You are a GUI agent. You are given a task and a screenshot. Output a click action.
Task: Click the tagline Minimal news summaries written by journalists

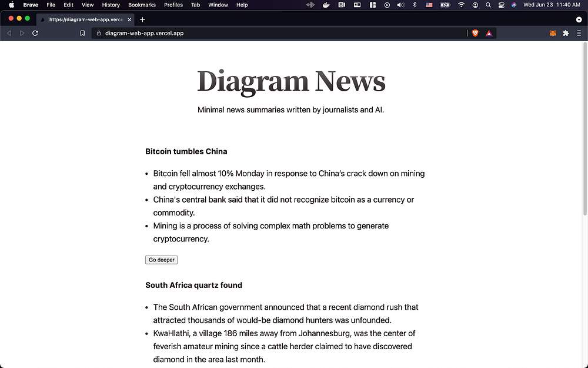coord(290,110)
